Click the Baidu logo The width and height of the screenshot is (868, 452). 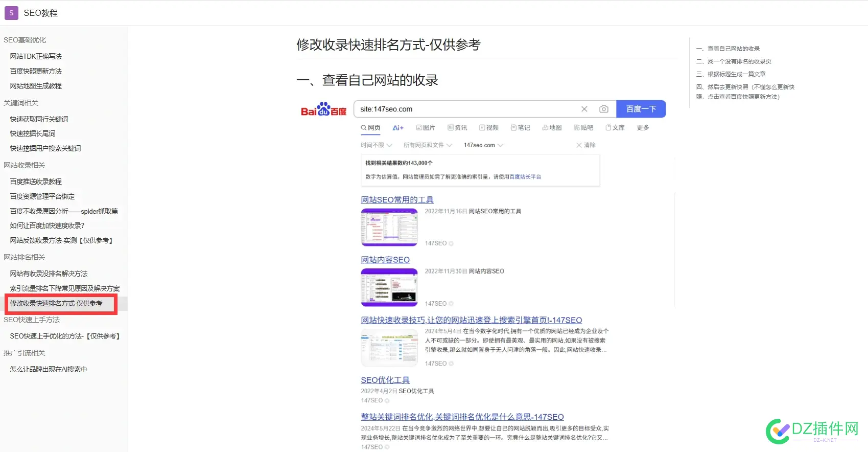point(324,109)
